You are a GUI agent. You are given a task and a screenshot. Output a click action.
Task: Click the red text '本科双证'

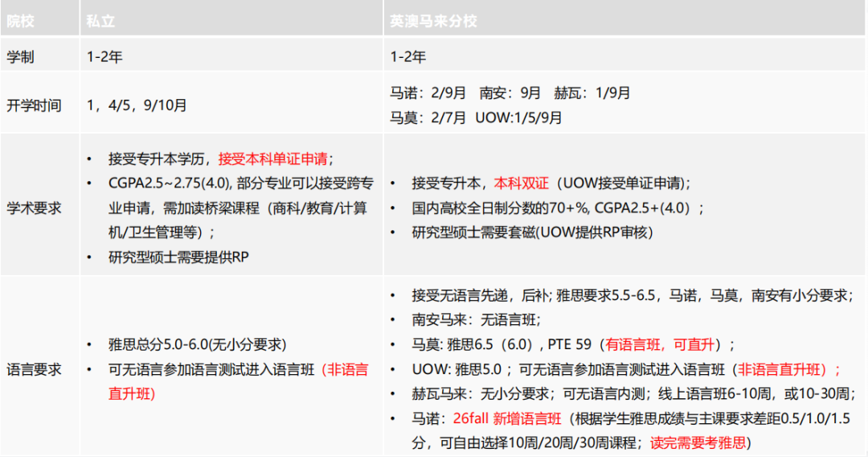522,183
